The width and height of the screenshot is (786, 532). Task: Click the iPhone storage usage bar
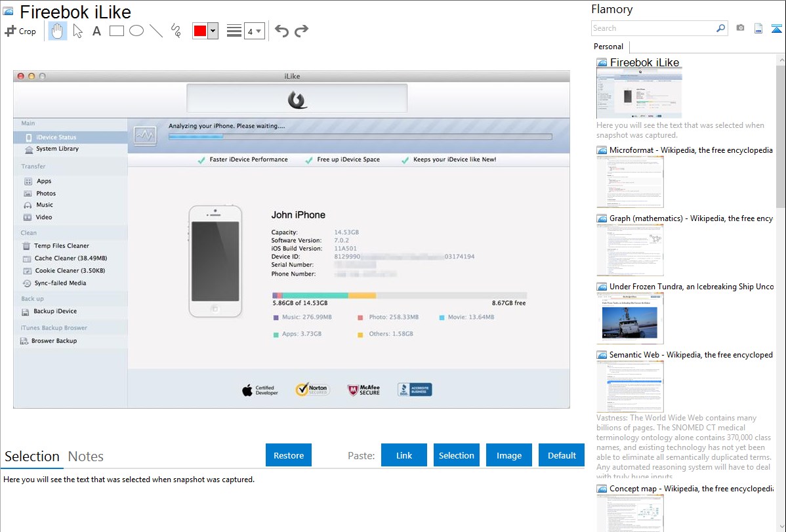(400, 296)
